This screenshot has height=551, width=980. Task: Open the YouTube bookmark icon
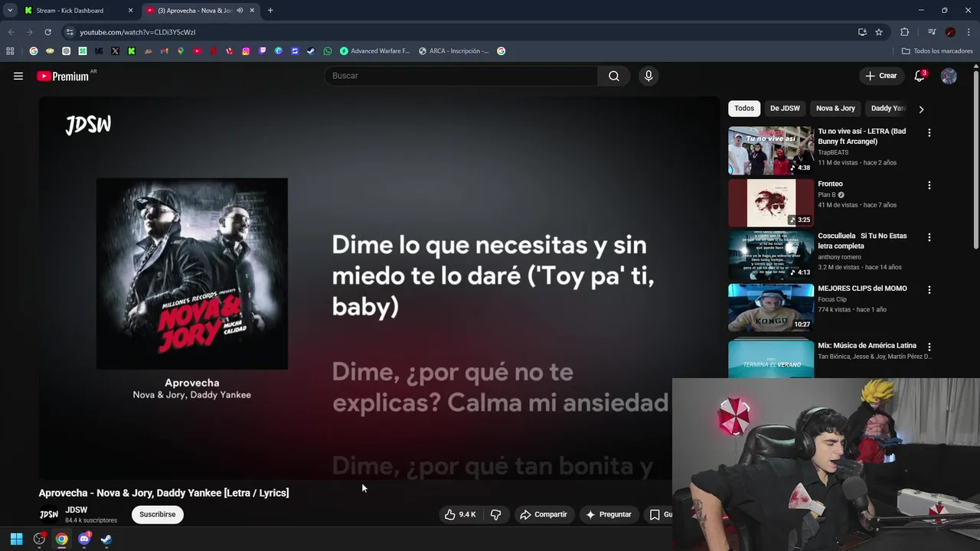(x=197, y=51)
